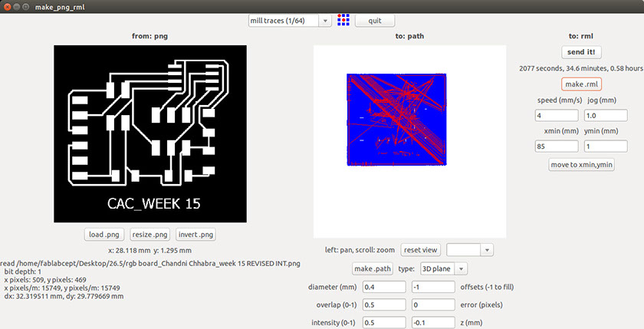
Task: Click the PCB trace png preview image
Action: pyautogui.click(x=150, y=134)
